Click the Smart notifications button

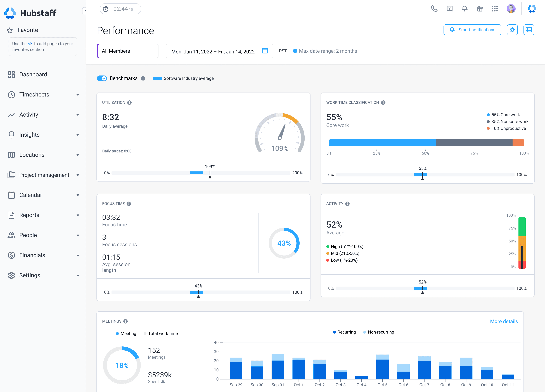click(x=472, y=30)
